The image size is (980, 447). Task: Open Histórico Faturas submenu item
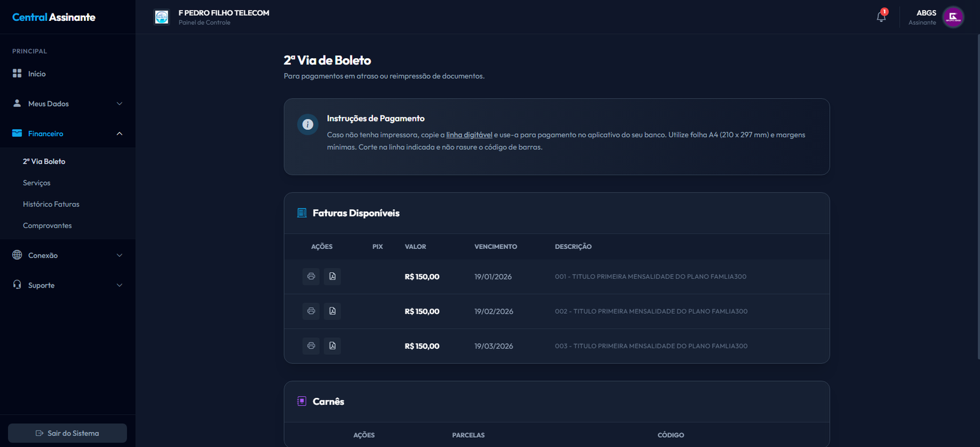tap(51, 205)
